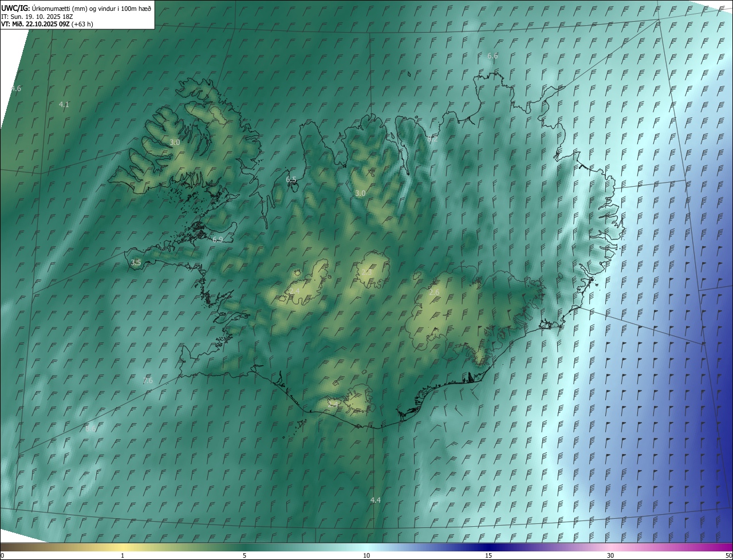
Task: Click the 6.5 value label on the map
Action: pyautogui.click(x=291, y=180)
